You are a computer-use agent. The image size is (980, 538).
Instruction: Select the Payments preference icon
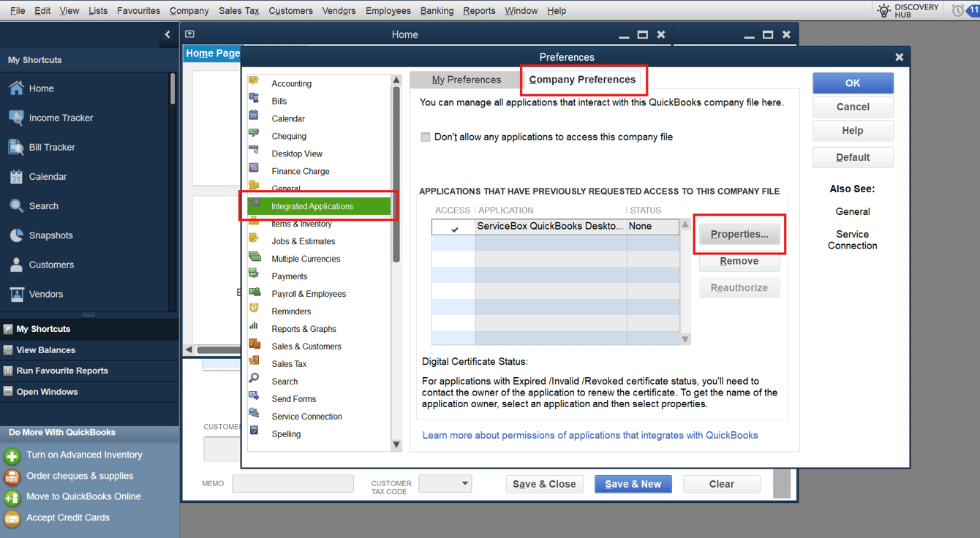pos(254,273)
